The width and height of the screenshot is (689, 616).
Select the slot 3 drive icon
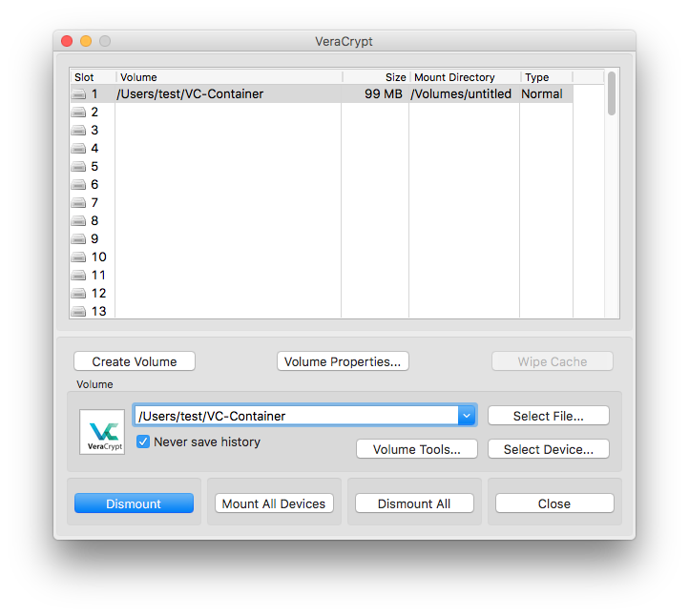pos(78,131)
